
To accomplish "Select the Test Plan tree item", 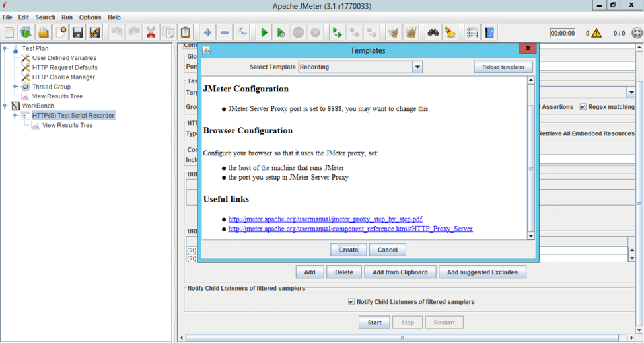I will click(35, 48).
